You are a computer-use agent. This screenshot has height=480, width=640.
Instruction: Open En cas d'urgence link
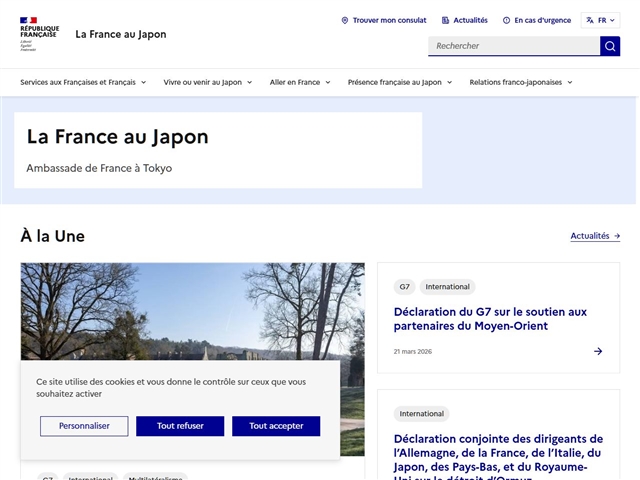[537, 20]
